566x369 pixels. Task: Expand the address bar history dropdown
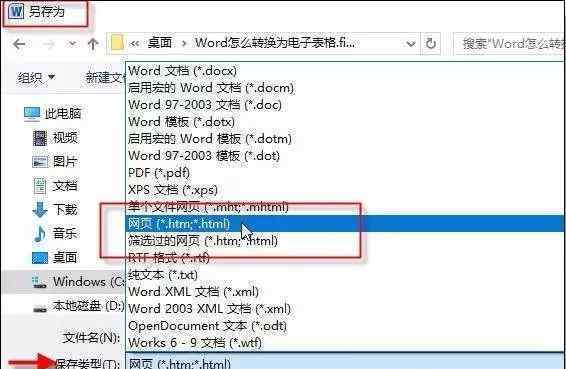pos(410,44)
